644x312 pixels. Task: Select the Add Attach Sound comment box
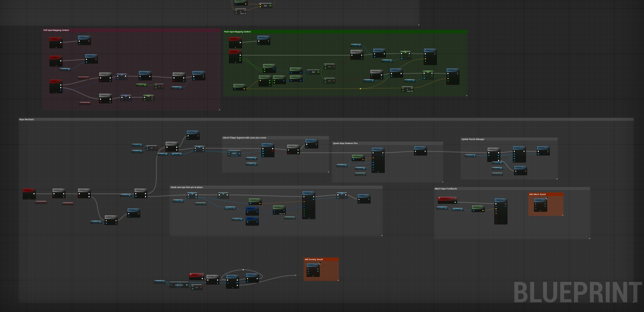point(538,194)
